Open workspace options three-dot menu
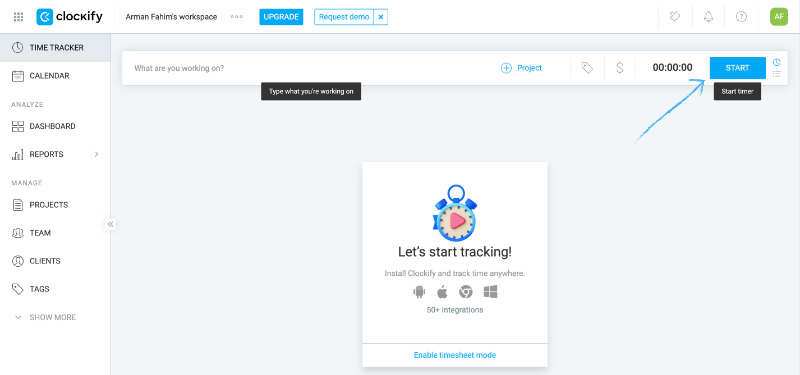Image resolution: width=800 pixels, height=375 pixels. click(x=237, y=17)
